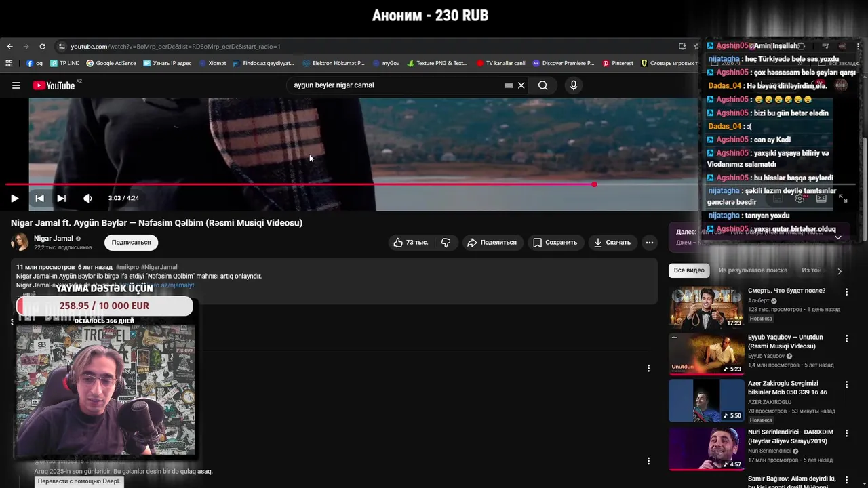Open options for the Artıq 2025-in comment
Viewport: 868px width, 488px height.
(648, 461)
